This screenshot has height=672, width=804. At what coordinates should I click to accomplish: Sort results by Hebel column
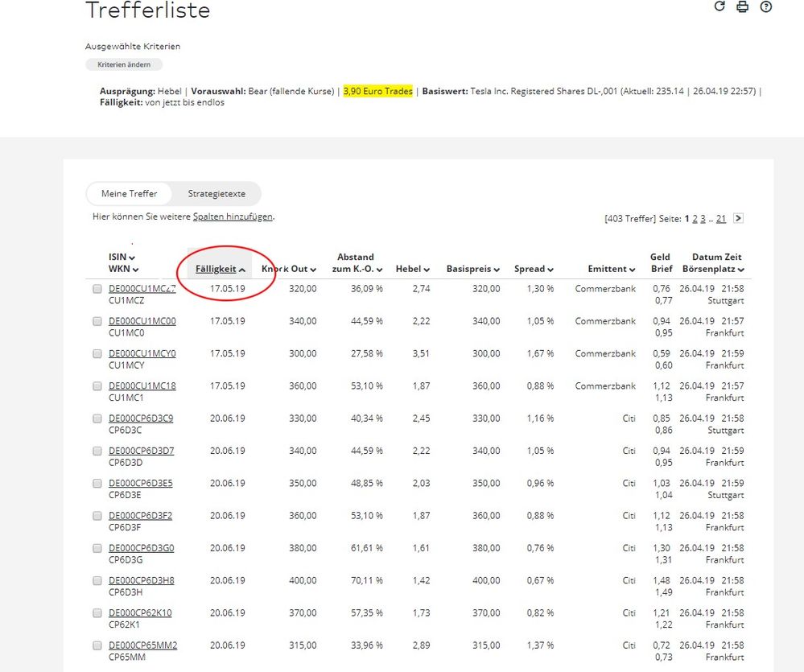click(413, 269)
